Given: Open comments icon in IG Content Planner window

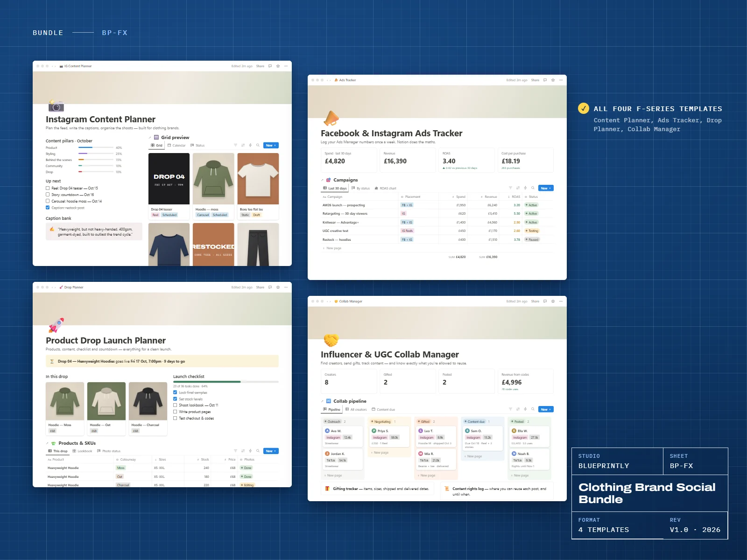Looking at the screenshot, I should [x=270, y=66].
